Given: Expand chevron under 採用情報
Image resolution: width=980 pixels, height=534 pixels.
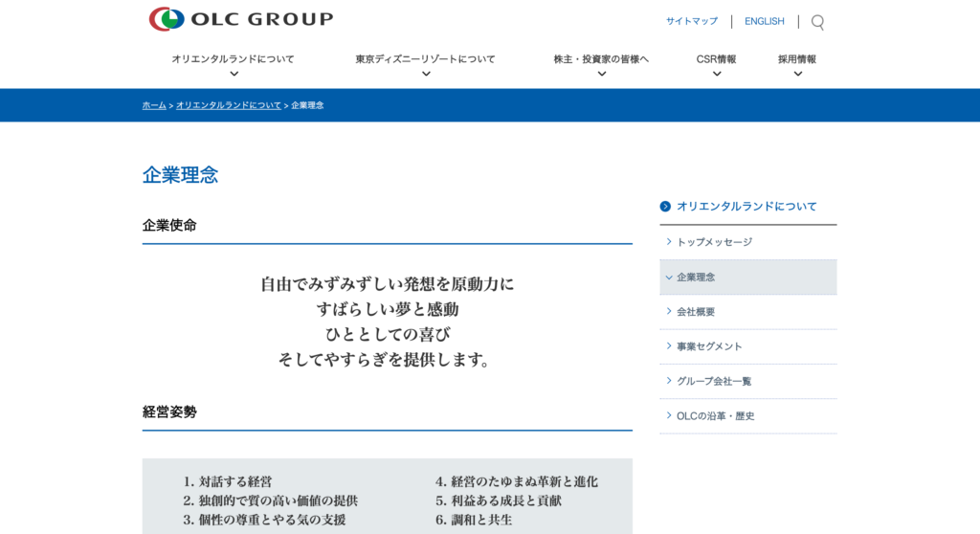Looking at the screenshot, I should point(798,74).
